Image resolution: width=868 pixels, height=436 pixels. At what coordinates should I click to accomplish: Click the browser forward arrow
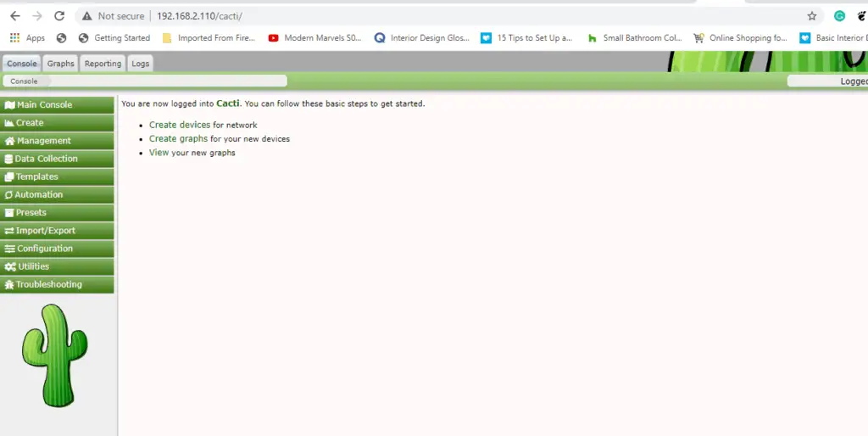pyautogui.click(x=37, y=16)
